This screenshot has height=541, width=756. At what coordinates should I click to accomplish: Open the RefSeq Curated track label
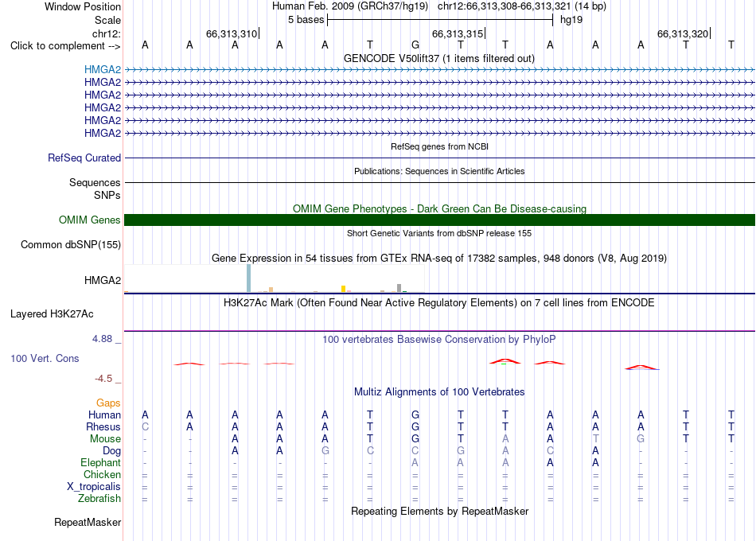tap(84, 158)
